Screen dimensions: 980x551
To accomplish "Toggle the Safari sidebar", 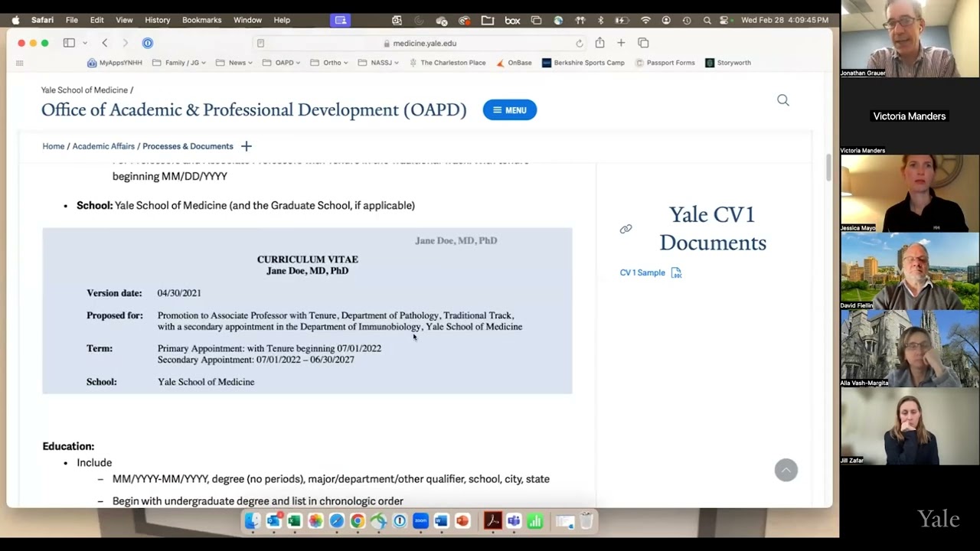I will point(69,43).
